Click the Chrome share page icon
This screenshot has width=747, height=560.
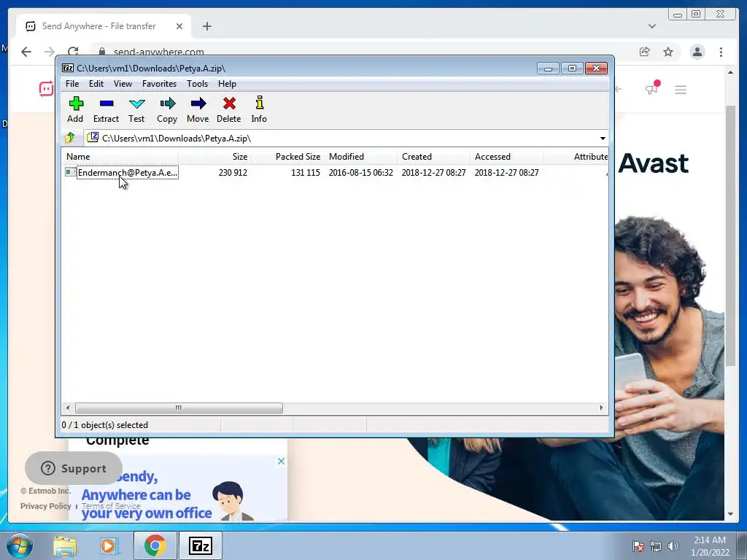(645, 52)
